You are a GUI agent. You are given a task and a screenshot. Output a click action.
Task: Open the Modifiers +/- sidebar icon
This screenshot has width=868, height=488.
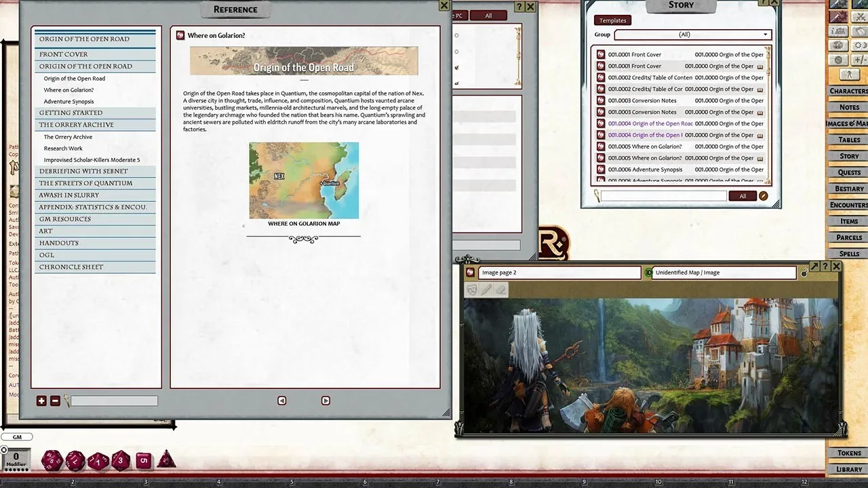click(x=858, y=60)
